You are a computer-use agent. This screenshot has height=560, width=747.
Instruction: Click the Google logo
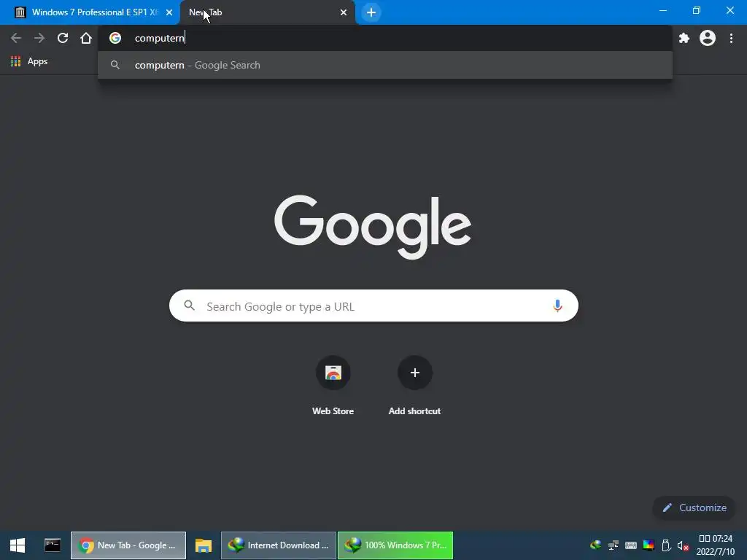point(373,227)
